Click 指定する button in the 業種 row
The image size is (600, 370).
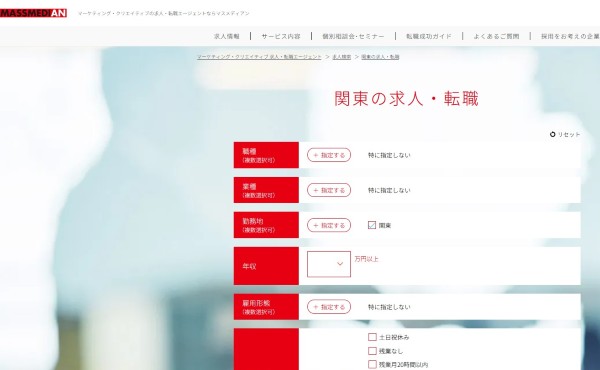click(329, 190)
